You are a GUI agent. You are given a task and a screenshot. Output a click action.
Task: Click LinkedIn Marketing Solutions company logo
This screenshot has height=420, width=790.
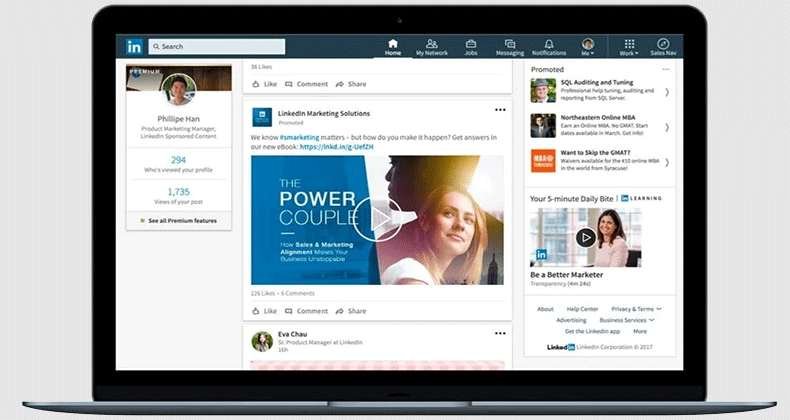coord(262,117)
